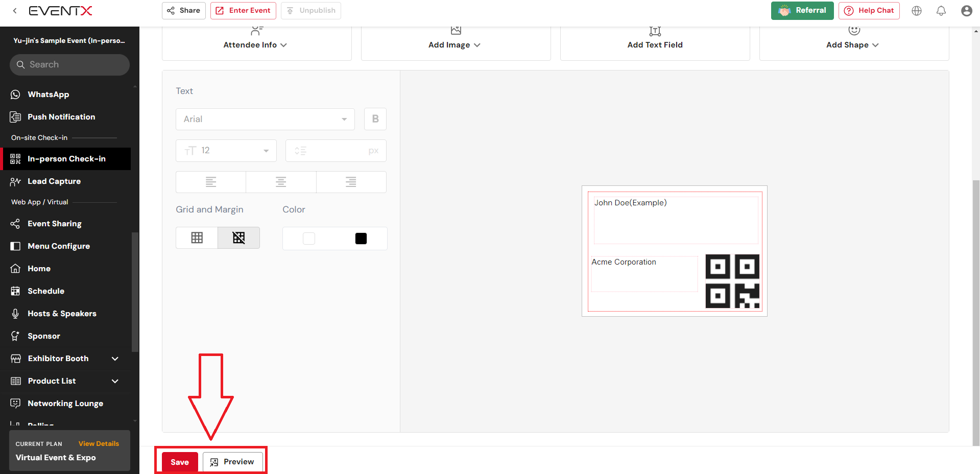Click the sidebar Search field

point(69,65)
